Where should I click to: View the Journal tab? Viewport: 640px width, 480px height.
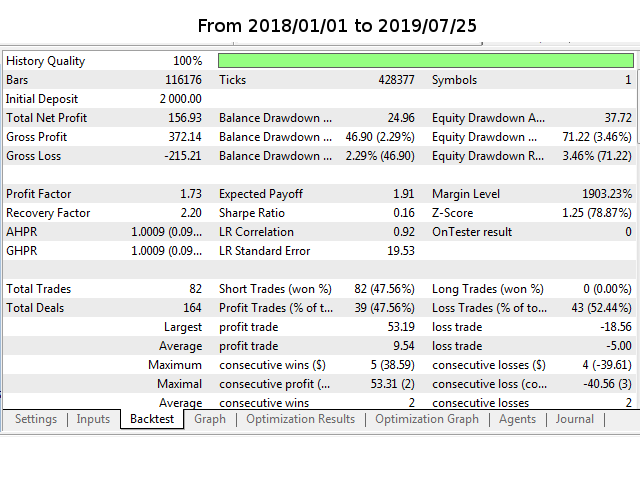pos(574,419)
